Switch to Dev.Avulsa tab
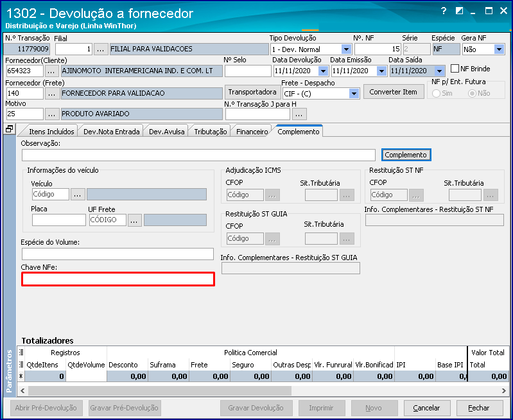This screenshot has width=513, height=420. (x=166, y=132)
